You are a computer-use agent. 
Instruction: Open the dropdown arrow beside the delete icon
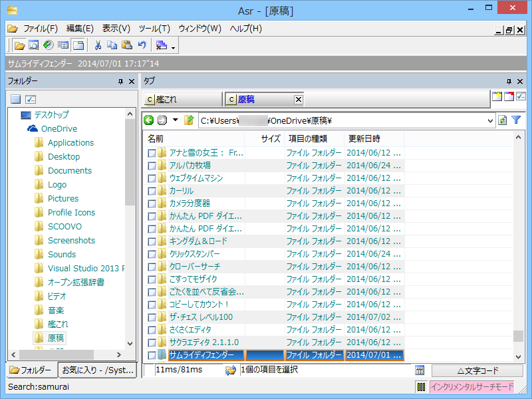pos(173,48)
